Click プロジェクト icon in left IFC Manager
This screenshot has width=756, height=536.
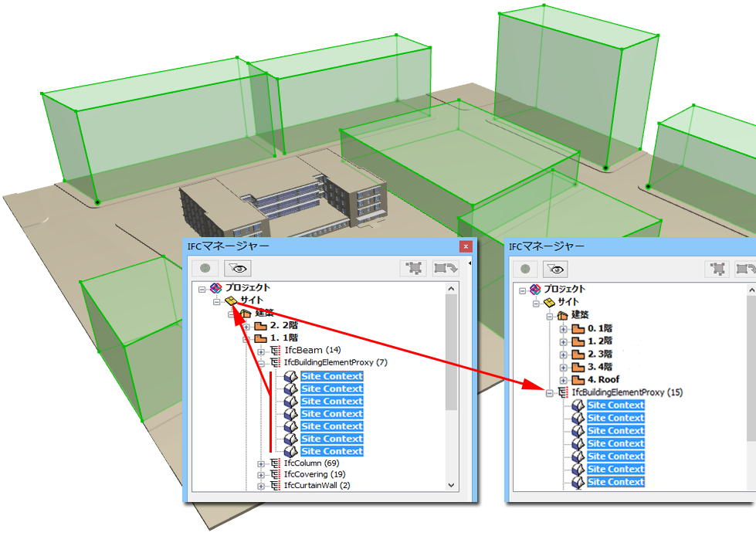pos(216,288)
